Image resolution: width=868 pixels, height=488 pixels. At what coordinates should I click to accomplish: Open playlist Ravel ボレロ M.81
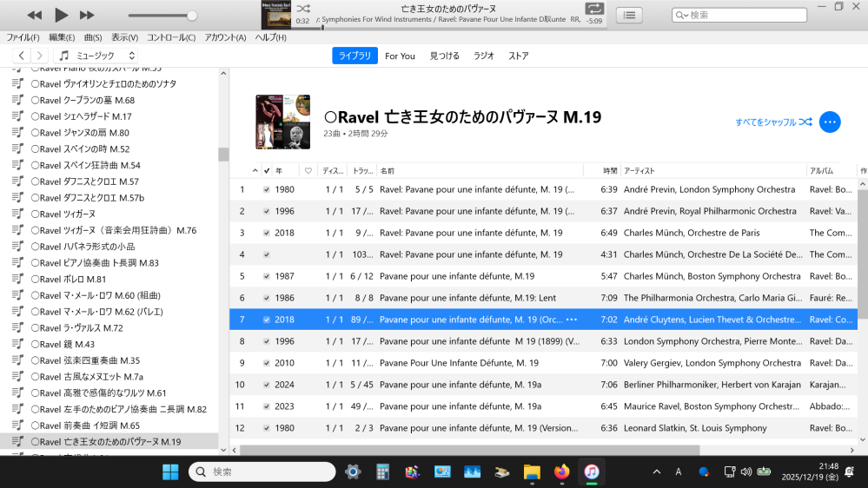[69, 279]
